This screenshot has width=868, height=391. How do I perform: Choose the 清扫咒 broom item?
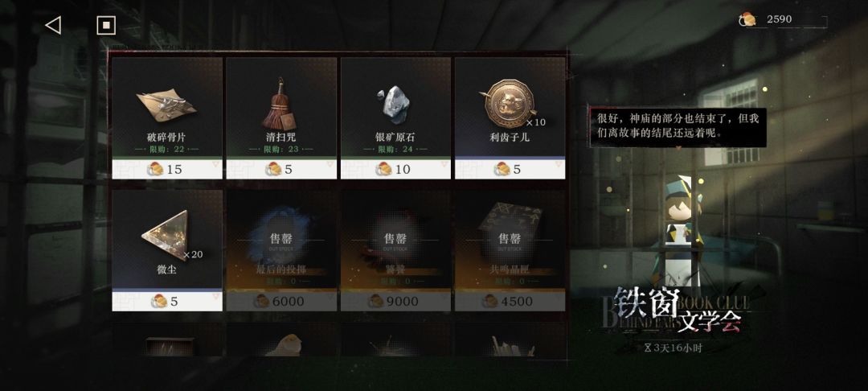tap(281, 108)
